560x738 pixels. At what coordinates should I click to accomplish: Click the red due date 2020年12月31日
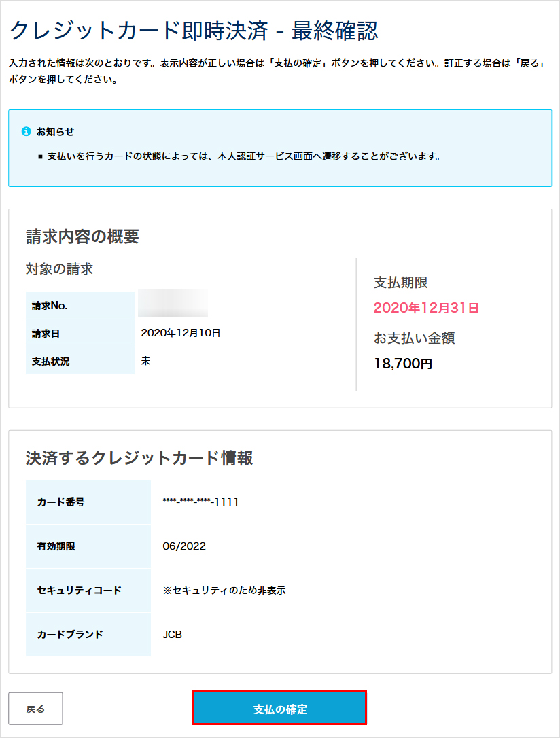click(426, 308)
